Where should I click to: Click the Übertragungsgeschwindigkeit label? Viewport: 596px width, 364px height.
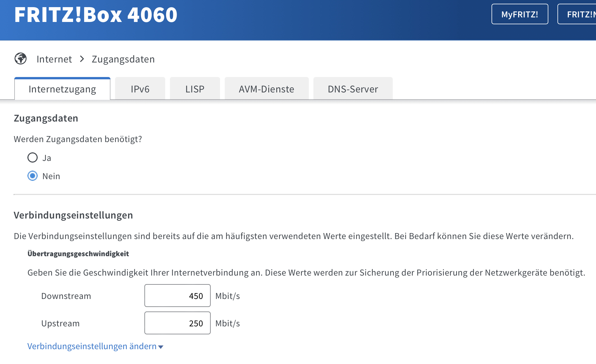click(78, 254)
